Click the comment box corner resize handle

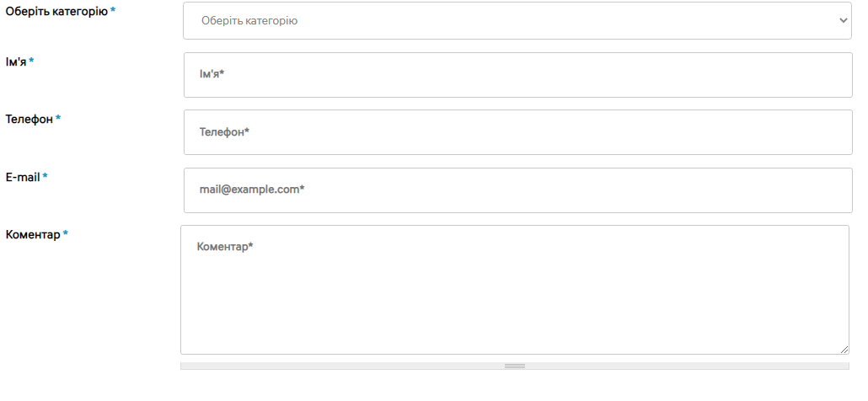pos(844,350)
